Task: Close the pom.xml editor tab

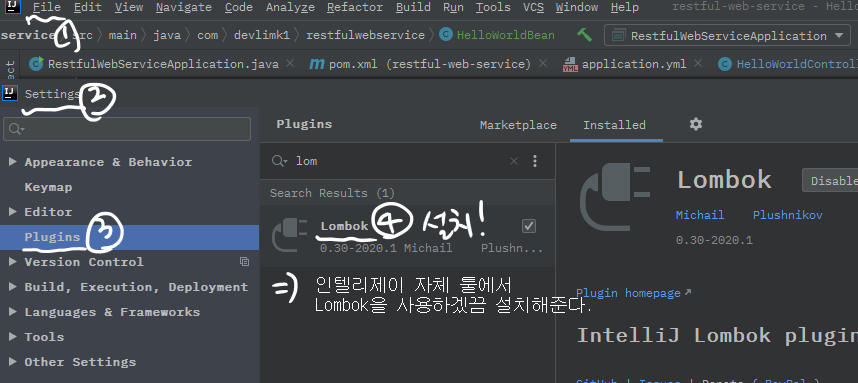Action: (x=542, y=63)
